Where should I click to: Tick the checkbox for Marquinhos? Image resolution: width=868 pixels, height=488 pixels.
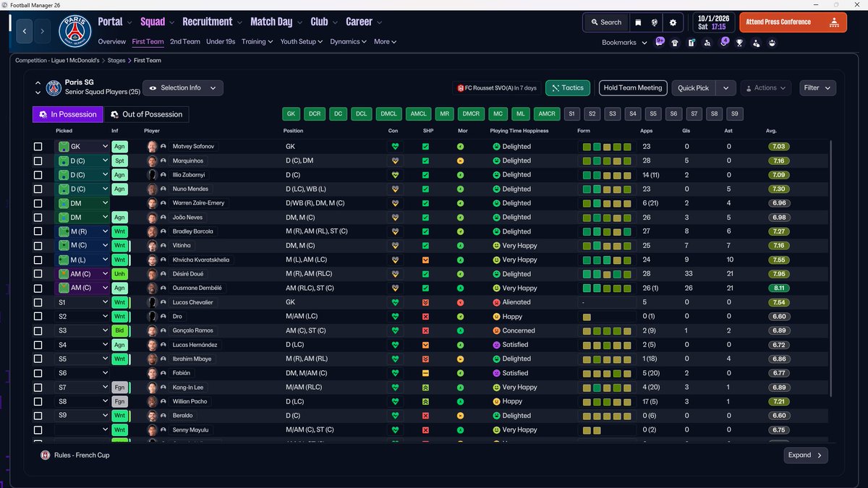point(38,160)
